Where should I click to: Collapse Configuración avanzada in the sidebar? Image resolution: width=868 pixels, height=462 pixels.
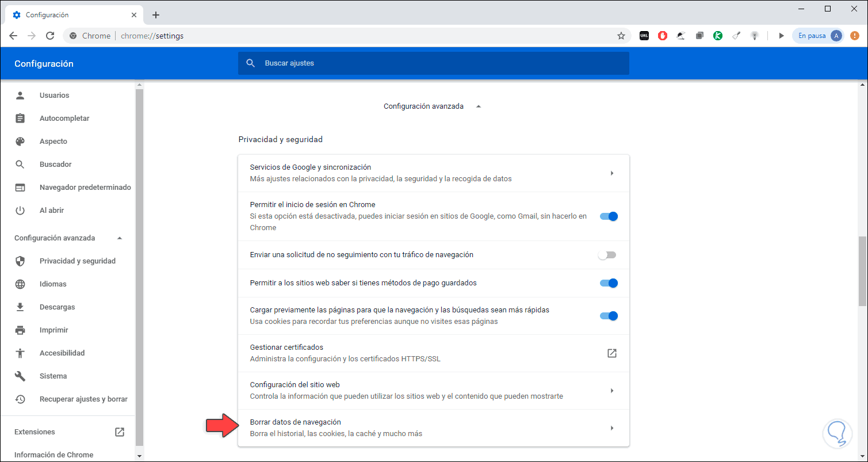click(120, 238)
